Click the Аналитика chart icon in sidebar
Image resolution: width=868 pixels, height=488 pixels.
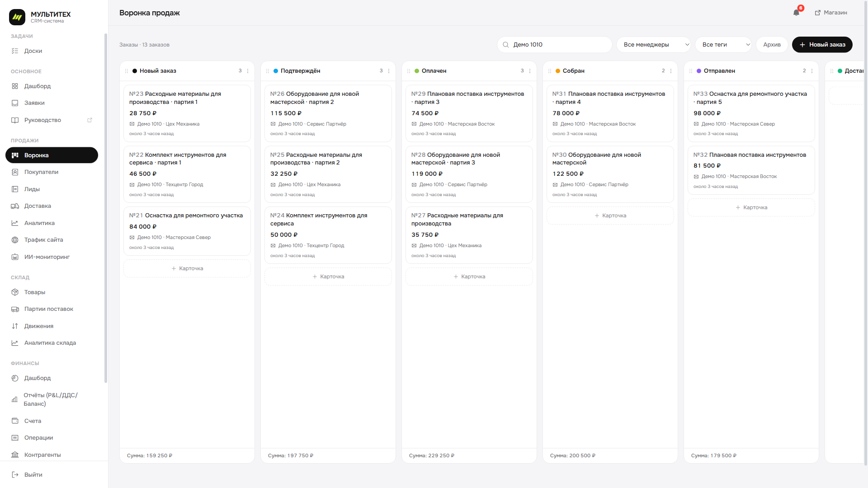tap(15, 223)
